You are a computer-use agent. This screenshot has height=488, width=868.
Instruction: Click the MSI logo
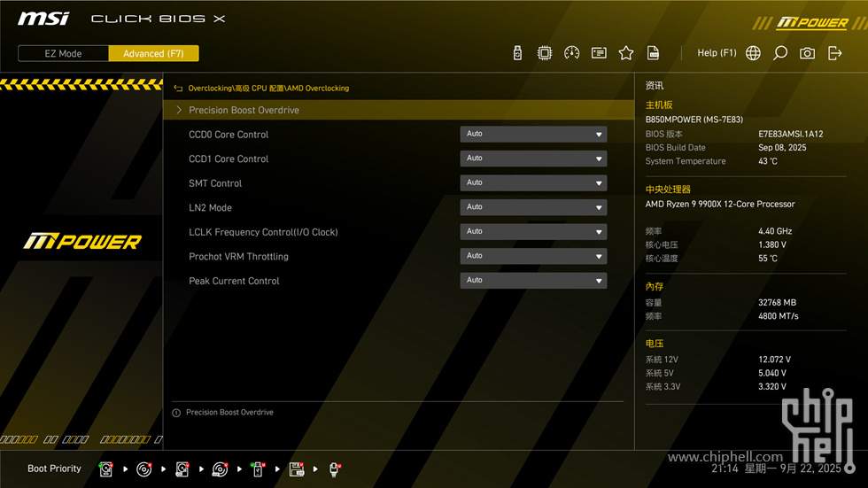click(x=43, y=19)
